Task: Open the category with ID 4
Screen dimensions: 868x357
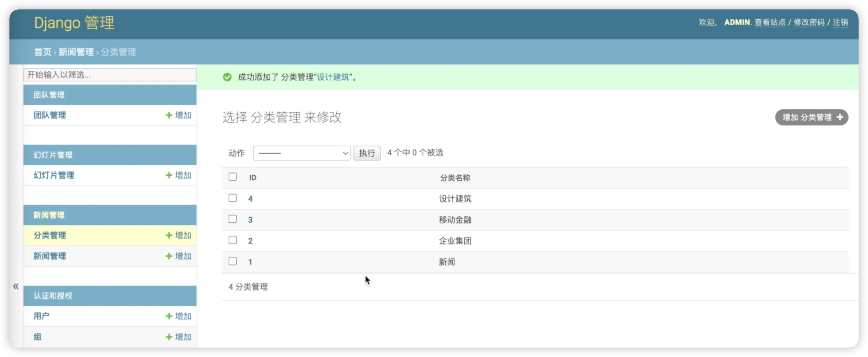Action: click(250, 199)
